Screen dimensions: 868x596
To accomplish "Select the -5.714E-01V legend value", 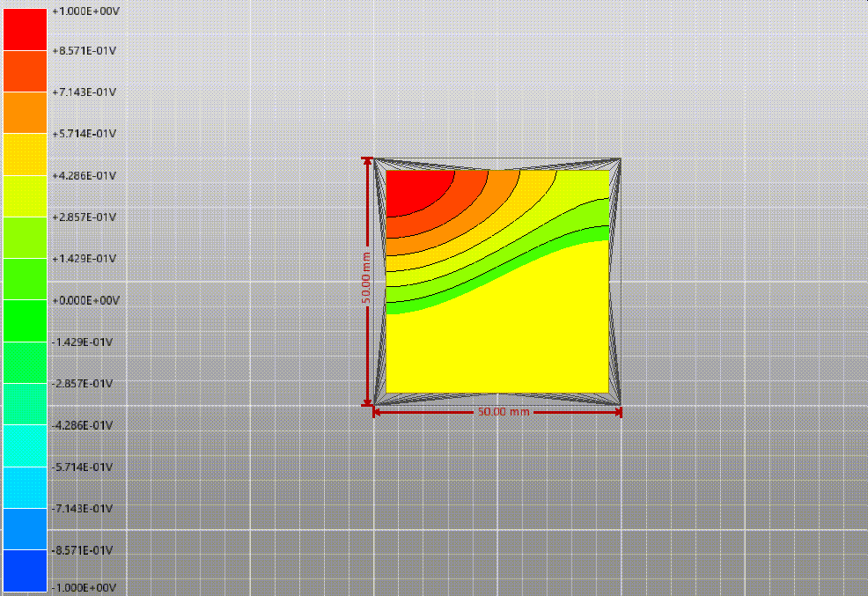I will [x=83, y=467].
